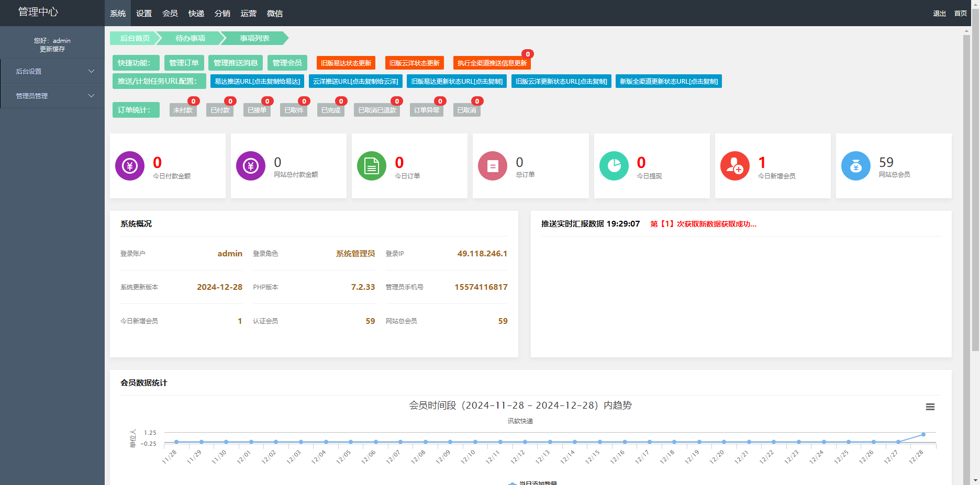This screenshot has width=980, height=485.
Task: Click the purple 今日付款金额 currency icon
Action: (129, 165)
